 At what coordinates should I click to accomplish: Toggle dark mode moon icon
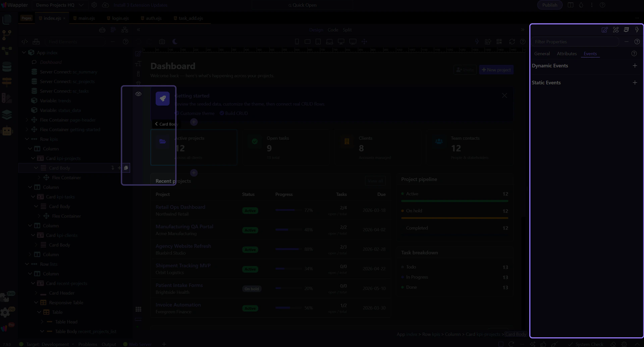tap(175, 42)
